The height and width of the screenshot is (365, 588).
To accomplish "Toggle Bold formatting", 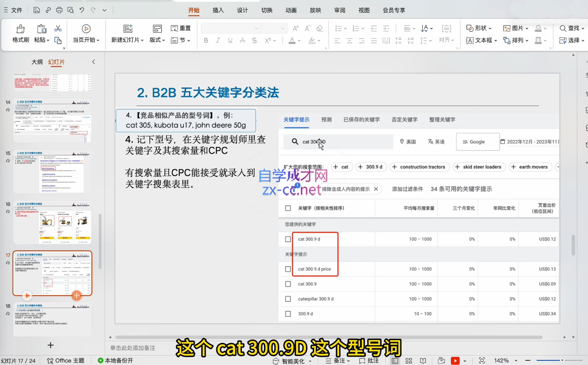I will 206,40.
